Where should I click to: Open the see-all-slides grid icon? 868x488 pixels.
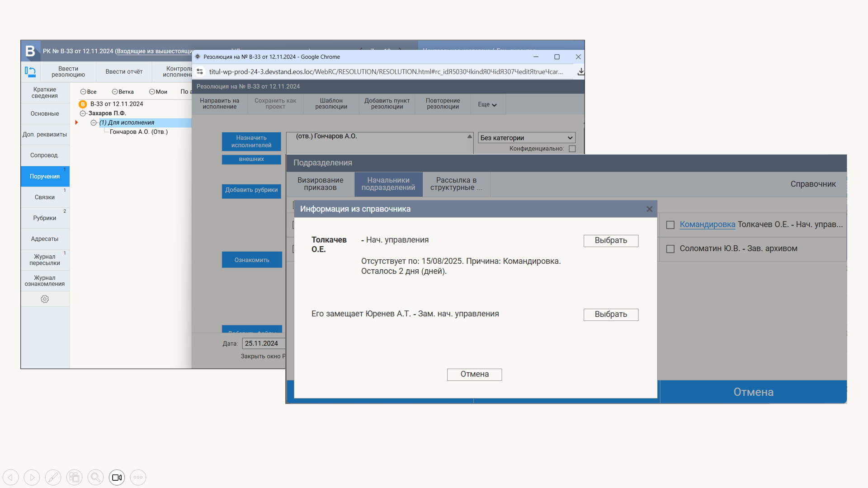(x=74, y=477)
